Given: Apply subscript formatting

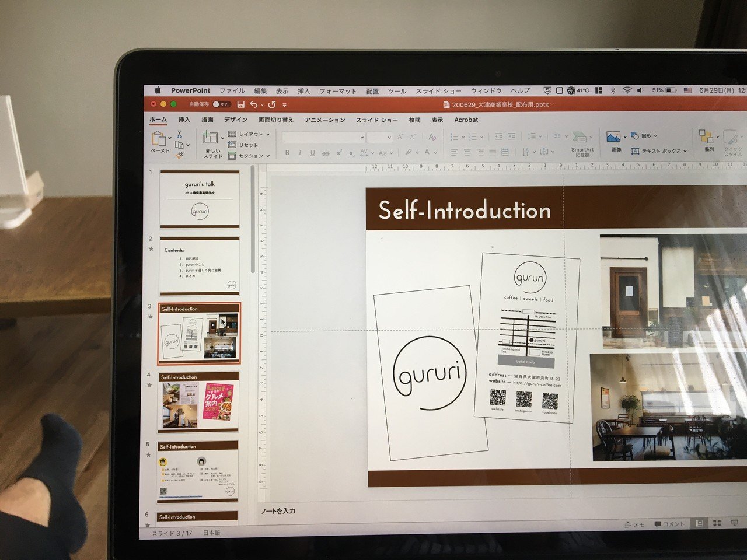Looking at the screenshot, I should (351, 153).
